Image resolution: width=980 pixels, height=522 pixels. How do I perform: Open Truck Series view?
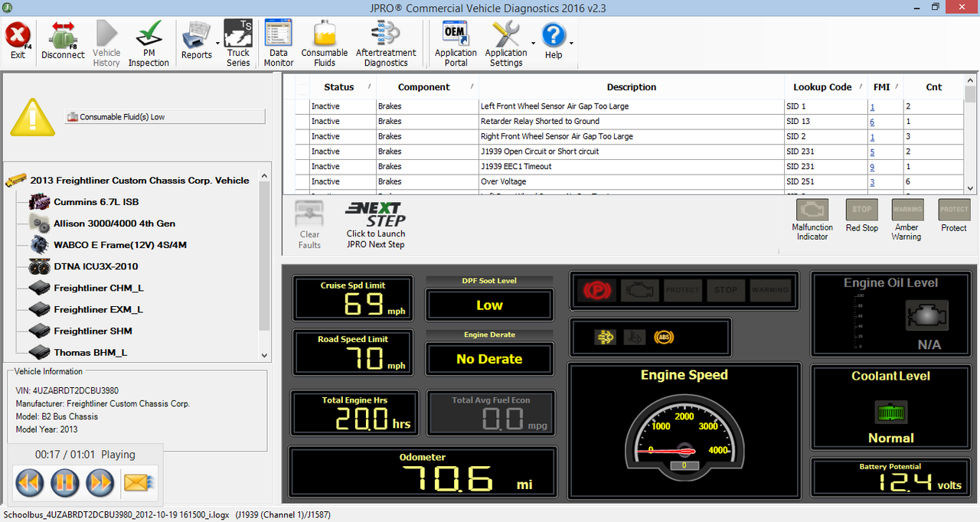coord(238,44)
